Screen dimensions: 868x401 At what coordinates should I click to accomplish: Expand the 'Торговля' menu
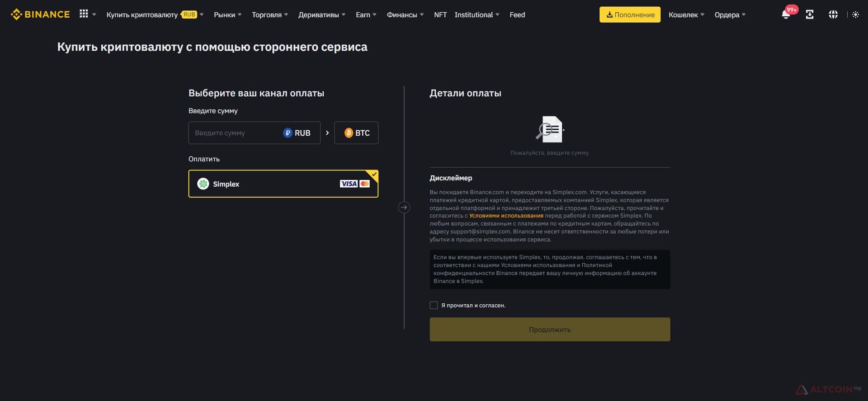pyautogui.click(x=270, y=14)
